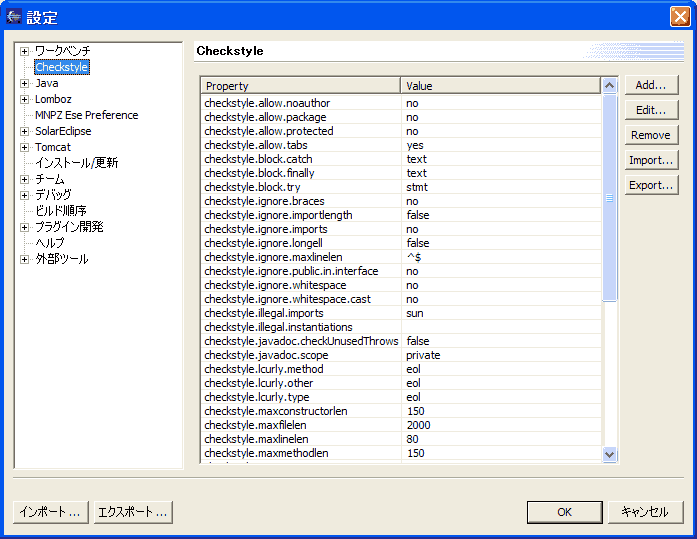The height and width of the screenshot is (539, 697).
Task: Select the checkstyle.allow.noauthor row
Action: tap(401, 103)
